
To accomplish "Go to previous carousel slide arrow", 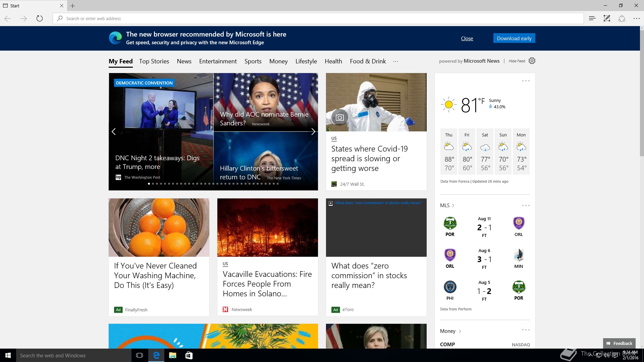I will point(114,131).
